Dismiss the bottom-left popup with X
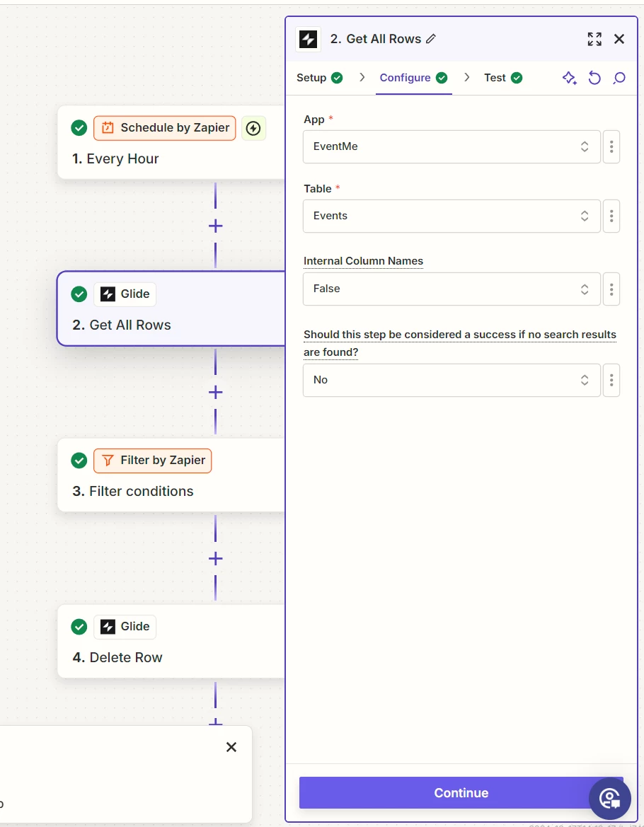644x827 pixels. coord(231,747)
